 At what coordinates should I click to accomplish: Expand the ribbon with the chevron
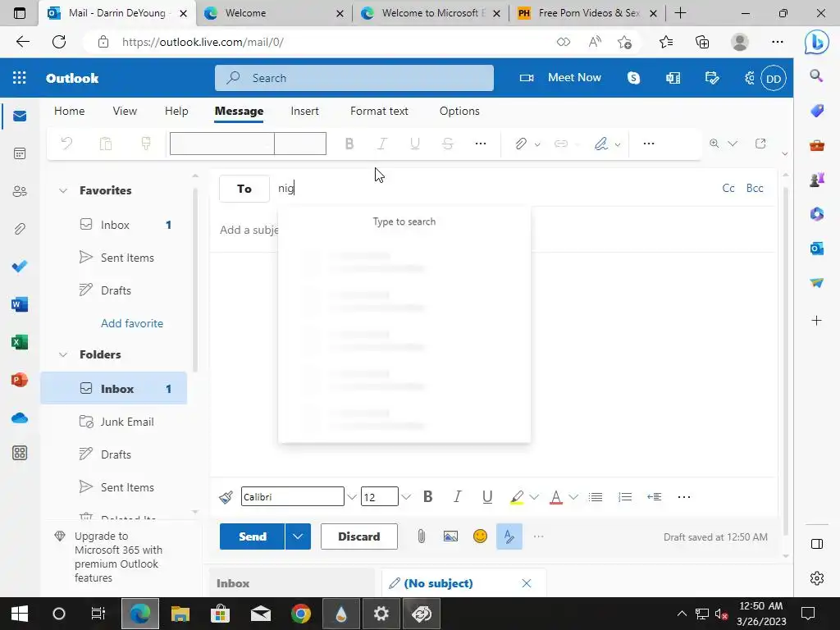click(785, 153)
